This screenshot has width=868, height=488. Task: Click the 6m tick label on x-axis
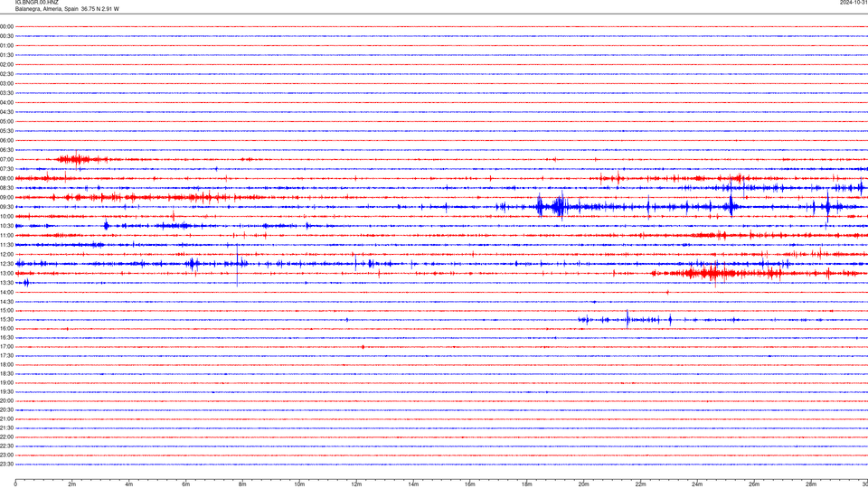click(x=186, y=484)
